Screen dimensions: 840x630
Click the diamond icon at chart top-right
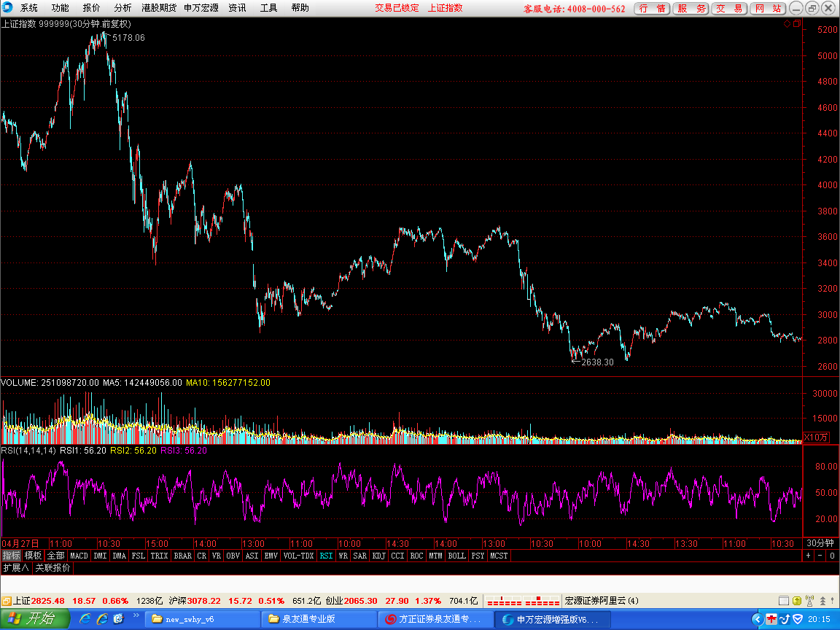click(x=787, y=23)
